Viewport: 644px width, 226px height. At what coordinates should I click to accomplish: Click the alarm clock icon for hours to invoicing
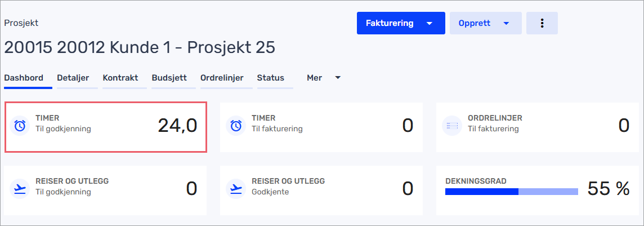point(236,126)
